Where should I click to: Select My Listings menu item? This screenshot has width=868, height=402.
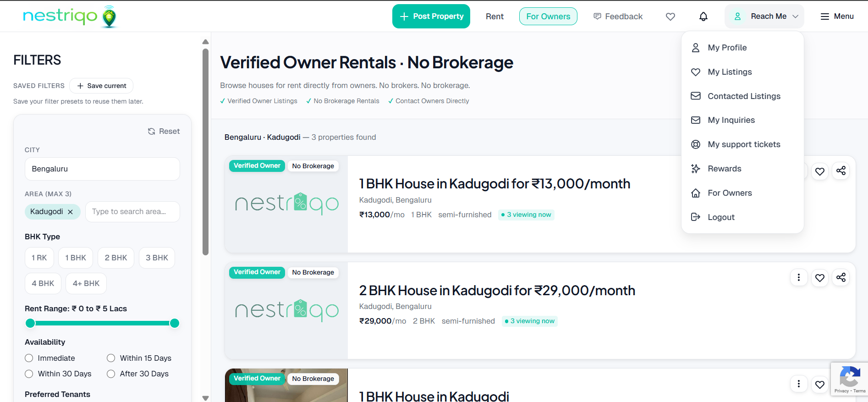[x=742, y=72]
